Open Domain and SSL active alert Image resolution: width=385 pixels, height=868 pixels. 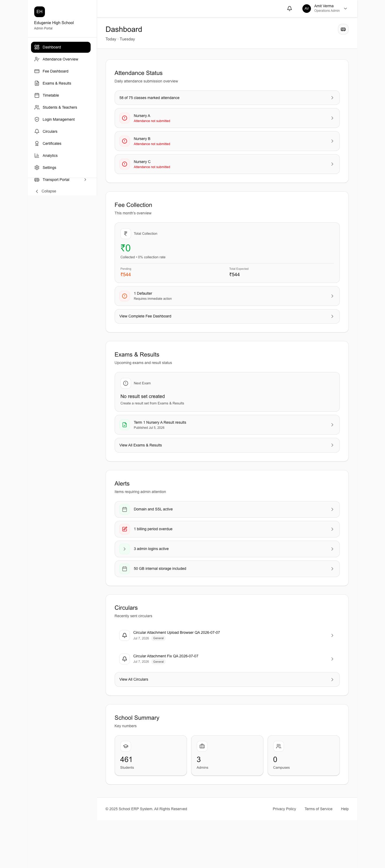[x=227, y=510]
